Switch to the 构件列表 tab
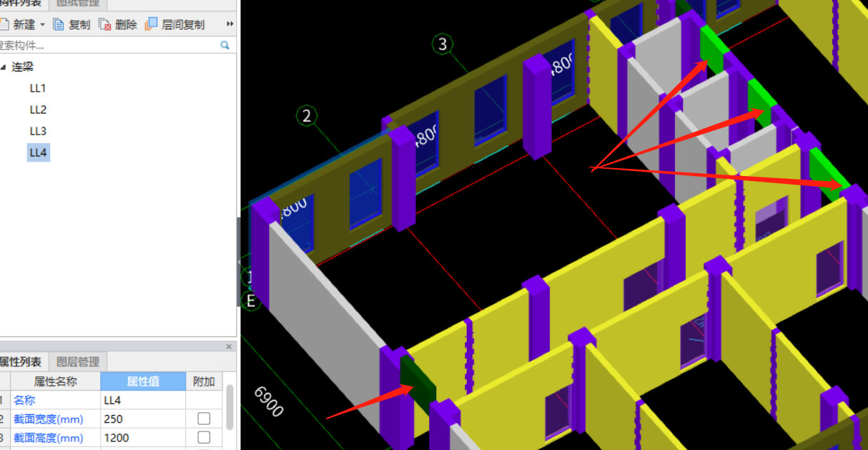The image size is (868, 450). point(23,4)
